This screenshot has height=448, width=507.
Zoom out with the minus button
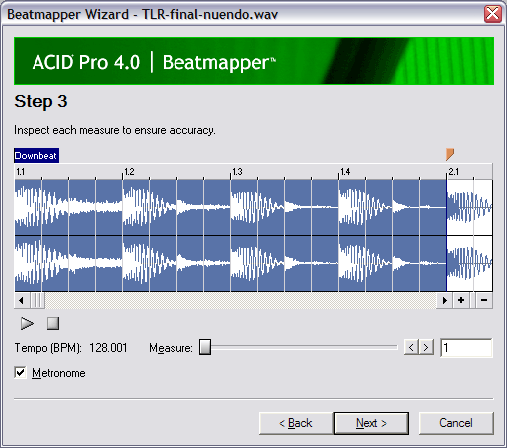coord(484,300)
